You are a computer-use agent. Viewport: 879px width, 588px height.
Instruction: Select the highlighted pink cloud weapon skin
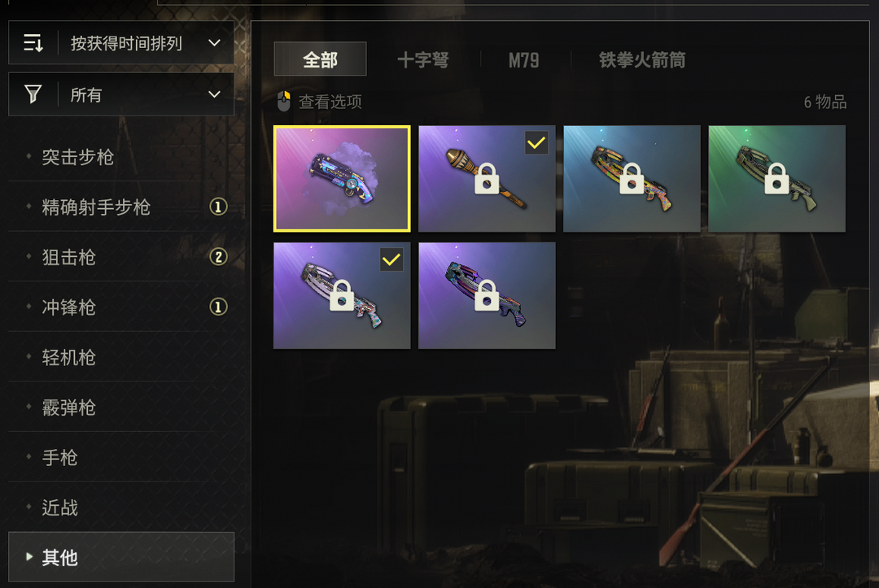click(x=342, y=179)
